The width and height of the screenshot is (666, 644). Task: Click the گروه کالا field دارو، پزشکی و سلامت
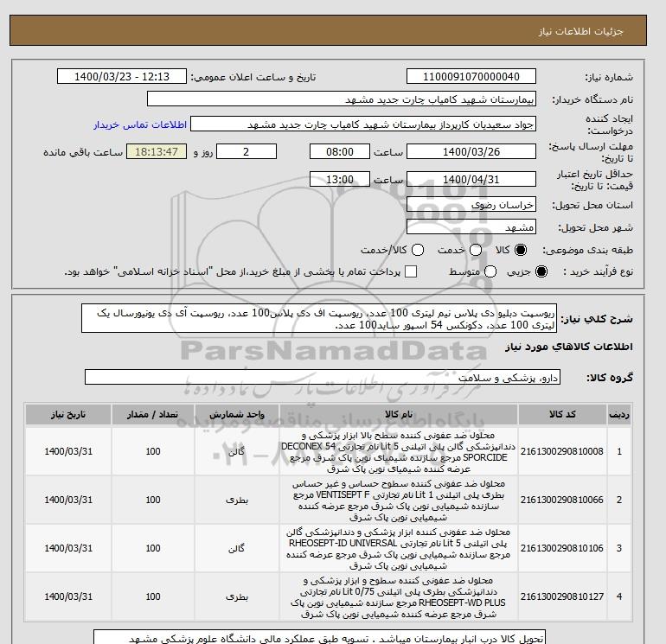[x=323, y=378]
